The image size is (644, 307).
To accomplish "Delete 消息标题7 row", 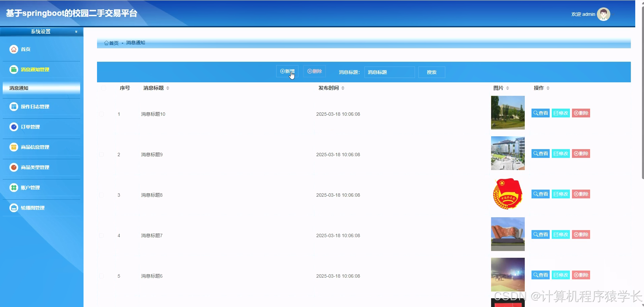I will [581, 234].
